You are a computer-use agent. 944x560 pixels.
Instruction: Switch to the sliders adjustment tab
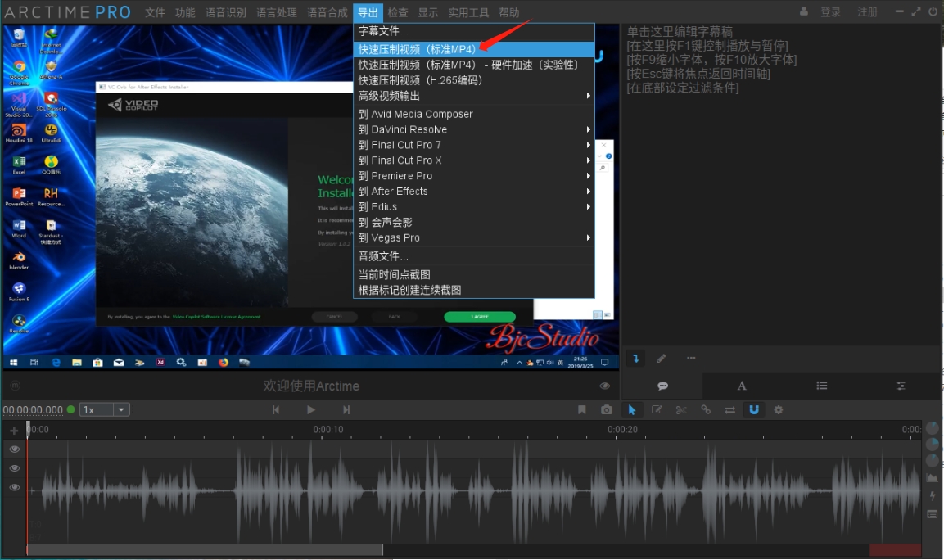(x=900, y=386)
